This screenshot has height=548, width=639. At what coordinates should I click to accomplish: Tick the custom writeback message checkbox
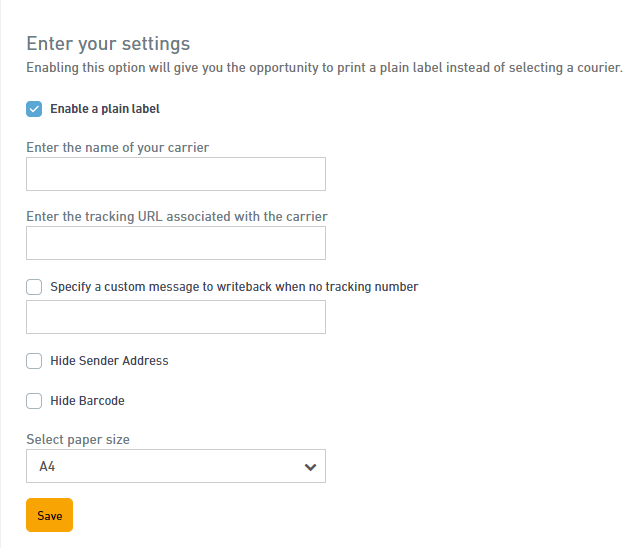(34, 287)
